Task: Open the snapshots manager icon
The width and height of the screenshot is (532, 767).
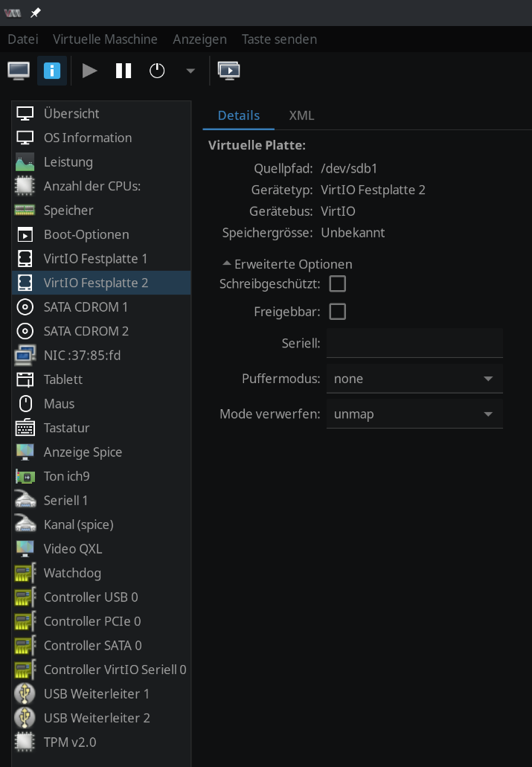Action: (228, 71)
